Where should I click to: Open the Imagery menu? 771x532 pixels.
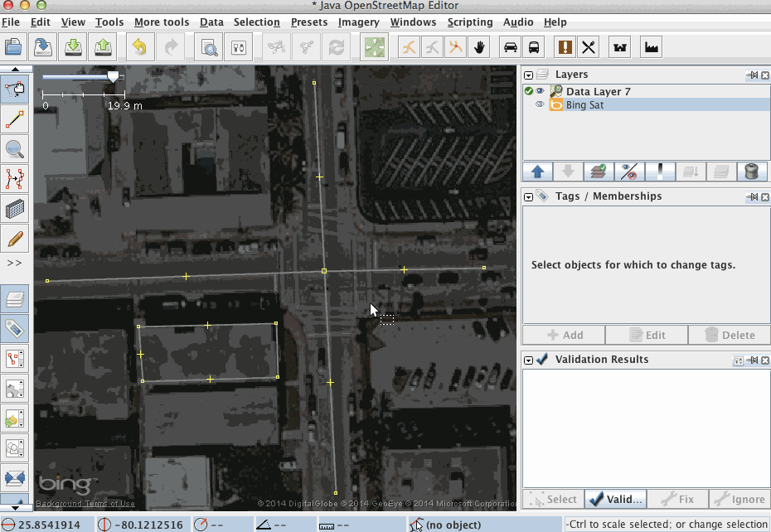pyautogui.click(x=358, y=22)
